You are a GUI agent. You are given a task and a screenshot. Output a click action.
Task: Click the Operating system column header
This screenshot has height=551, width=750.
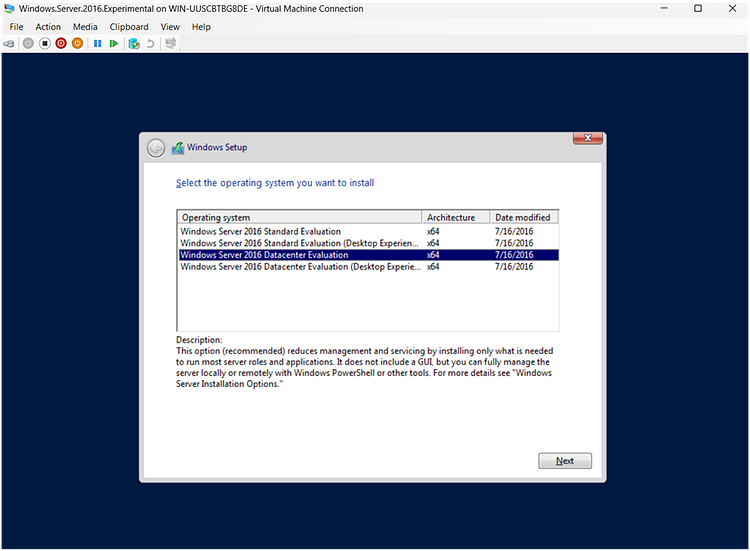299,217
